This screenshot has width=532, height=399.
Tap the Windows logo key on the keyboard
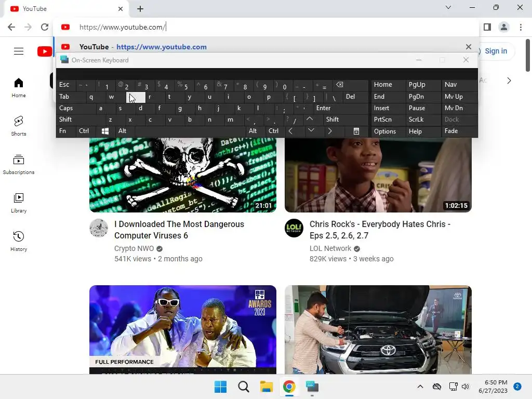click(x=105, y=131)
